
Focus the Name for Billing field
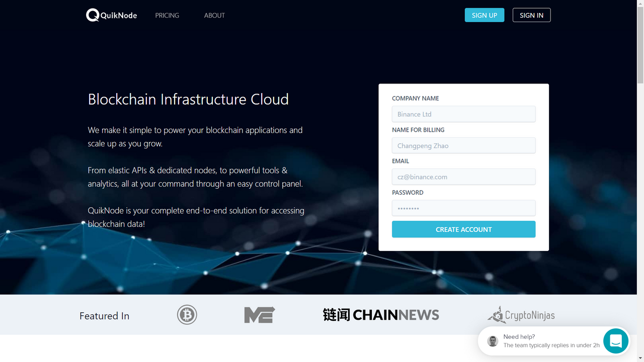(464, 145)
